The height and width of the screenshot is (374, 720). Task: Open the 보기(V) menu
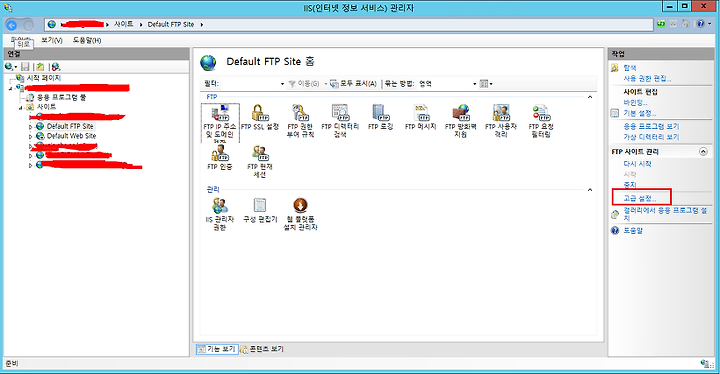51,40
